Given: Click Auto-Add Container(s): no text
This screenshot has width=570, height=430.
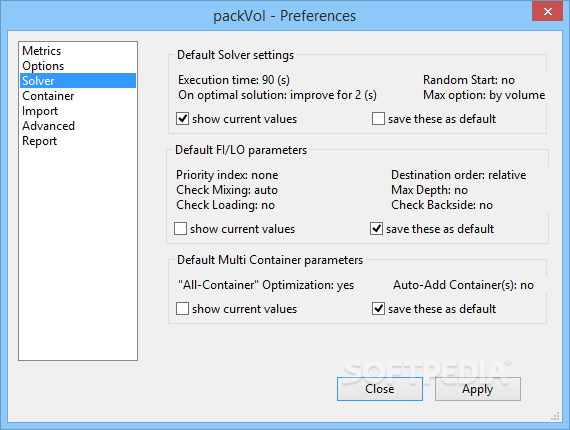Looking at the screenshot, I should tap(463, 285).
